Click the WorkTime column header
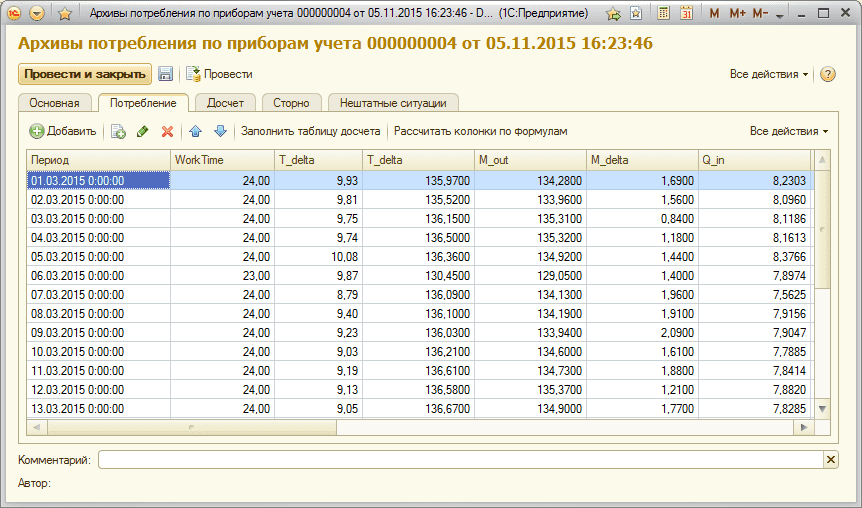Viewport: 862px width, 508px height. pyautogui.click(x=222, y=160)
